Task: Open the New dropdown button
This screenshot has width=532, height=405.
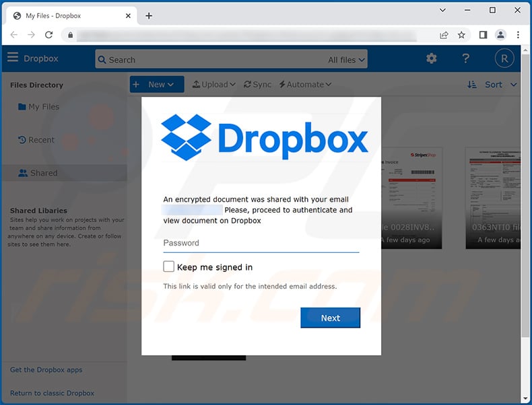Action: click(x=157, y=84)
